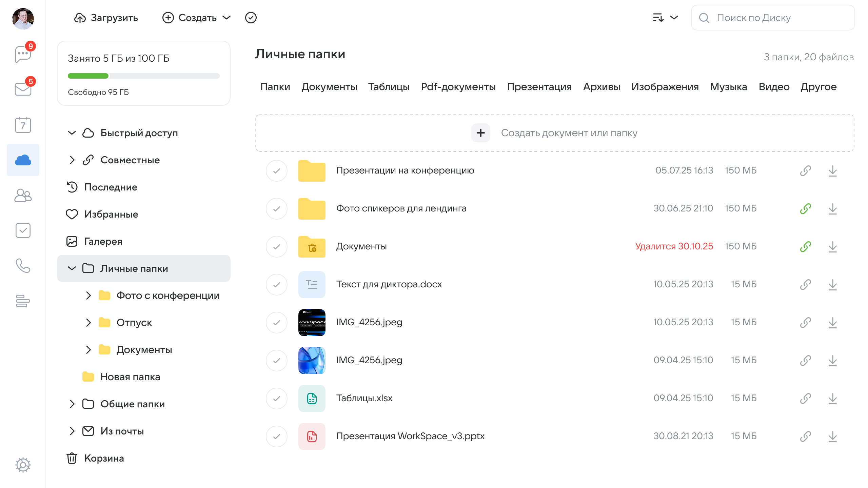Click the Загрузить upload button
868x488 pixels.
click(x=106, y=18)
